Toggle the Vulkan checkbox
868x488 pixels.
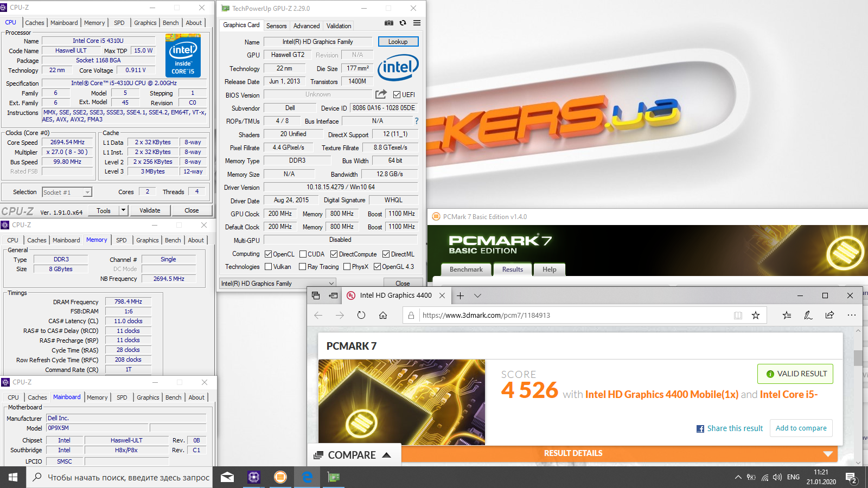click(268, 266)
